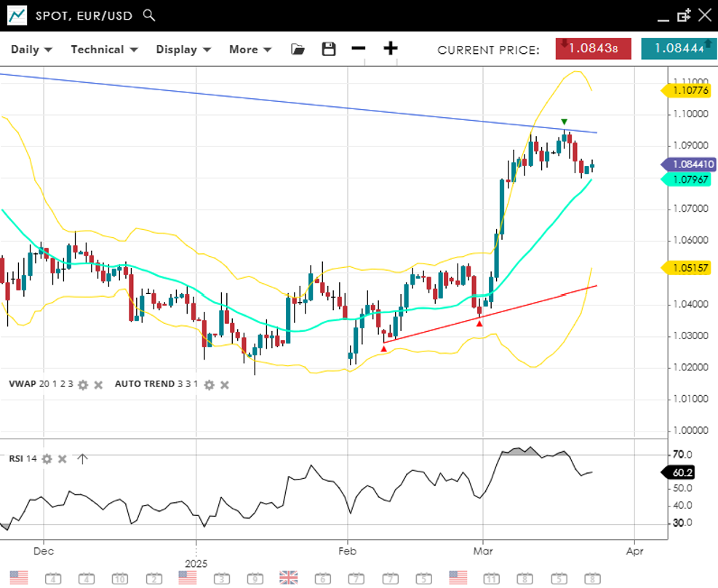This screenshot has width=718, height=588.
Task: Save the chart with floppy disk icon
Action: point(329,49)
